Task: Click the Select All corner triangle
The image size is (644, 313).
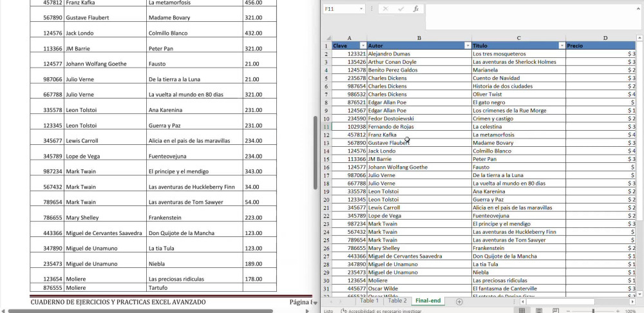Action: (x=328, y=38)
